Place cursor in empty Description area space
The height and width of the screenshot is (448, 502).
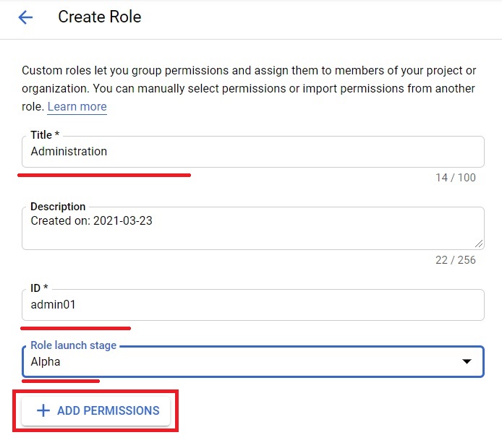[253, 238]
